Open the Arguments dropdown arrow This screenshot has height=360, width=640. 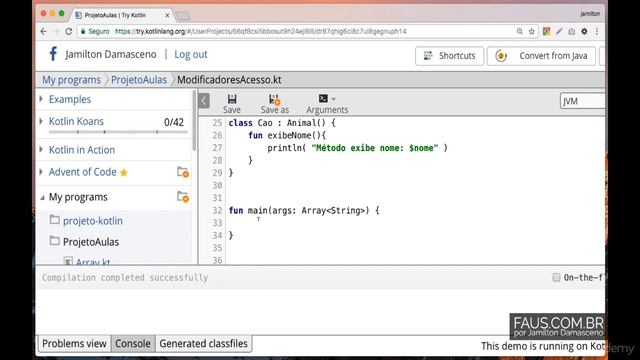(333, 99)
